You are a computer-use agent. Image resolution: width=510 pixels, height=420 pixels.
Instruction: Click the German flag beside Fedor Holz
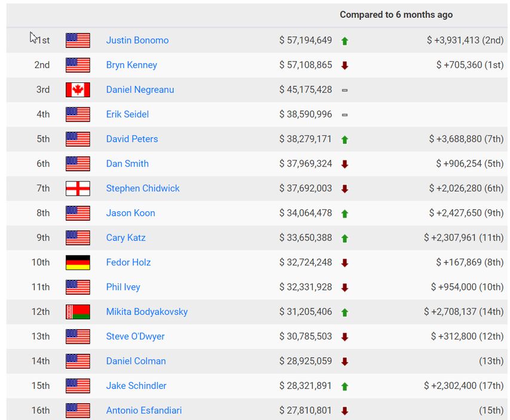coord(78,262)
